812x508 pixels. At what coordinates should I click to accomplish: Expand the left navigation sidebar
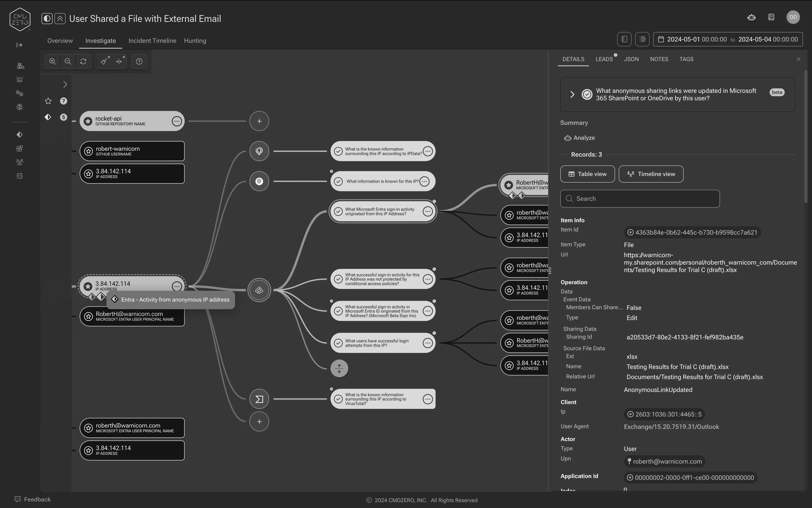[19, 45]
